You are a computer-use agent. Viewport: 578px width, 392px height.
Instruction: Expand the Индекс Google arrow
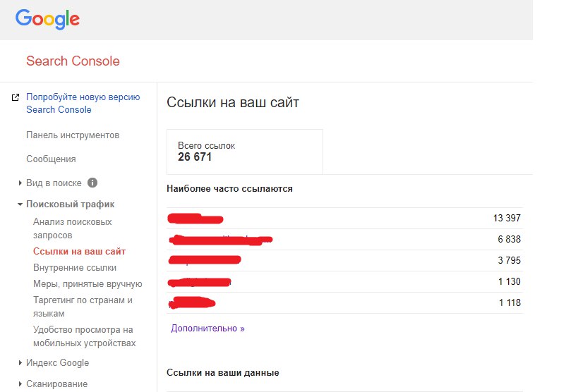point(20,363)
